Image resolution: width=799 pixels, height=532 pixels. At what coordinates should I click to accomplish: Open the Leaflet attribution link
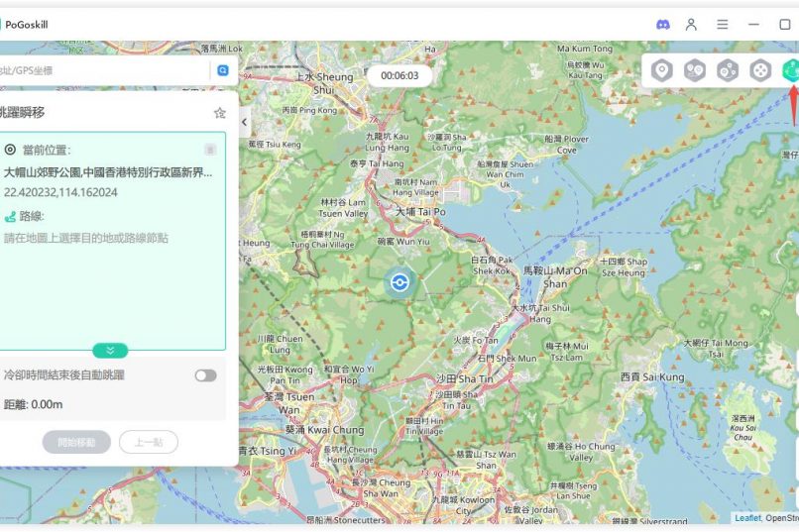(746, 518)
